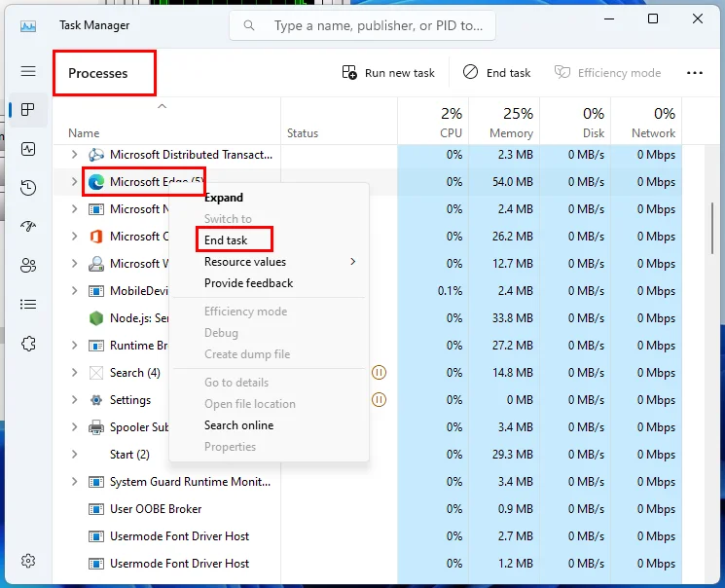Click the Microsoft Edge process icon

[96, 182]
